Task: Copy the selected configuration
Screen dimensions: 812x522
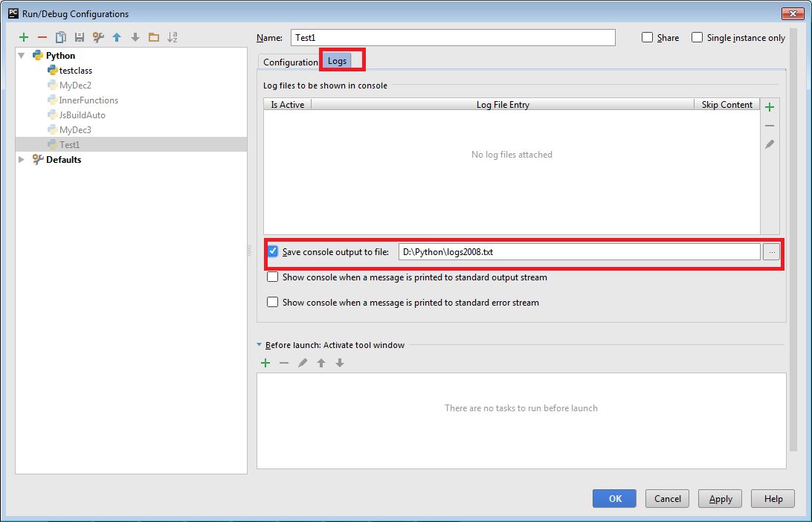Action: tap(60, 37)
